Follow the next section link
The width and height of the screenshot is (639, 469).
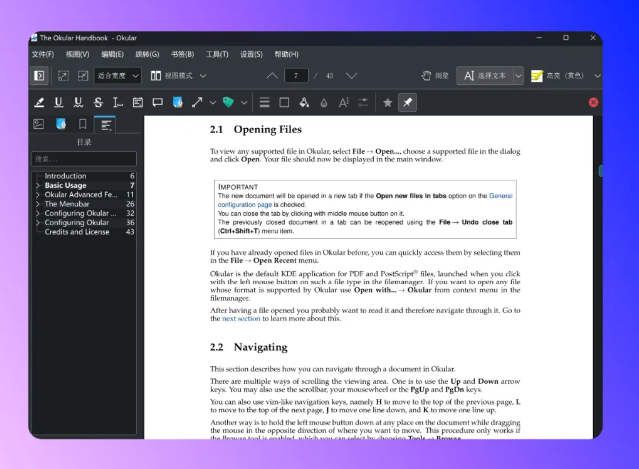pos(241,319)
